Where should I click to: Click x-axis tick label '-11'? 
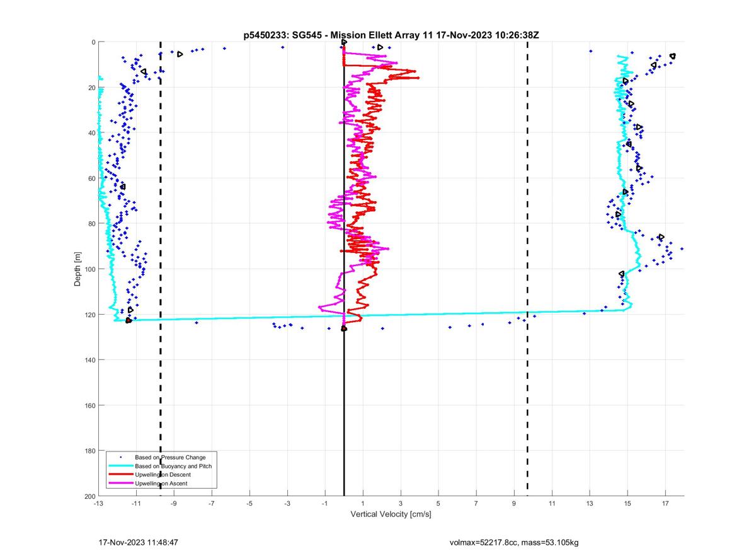136,503
